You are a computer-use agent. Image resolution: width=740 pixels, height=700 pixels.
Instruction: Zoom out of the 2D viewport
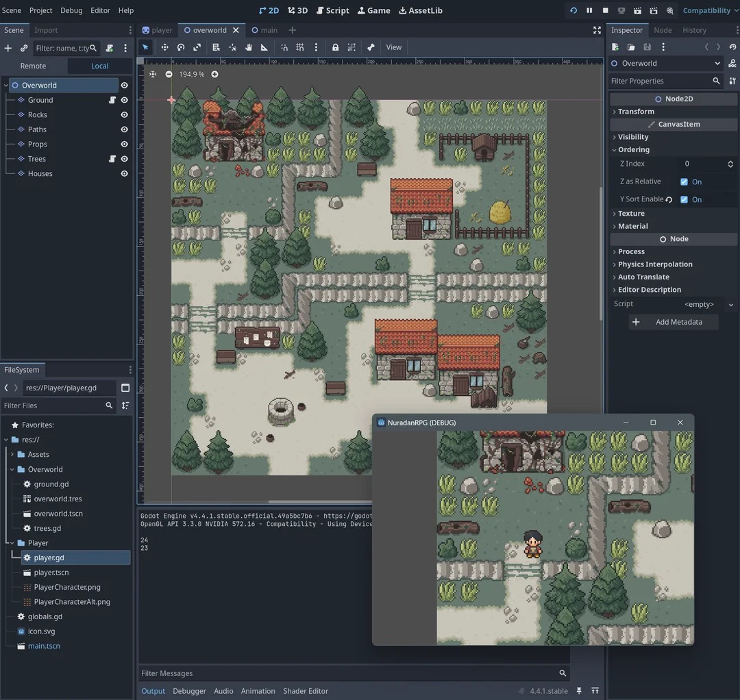pyautogui.click(x=169, y=74)
